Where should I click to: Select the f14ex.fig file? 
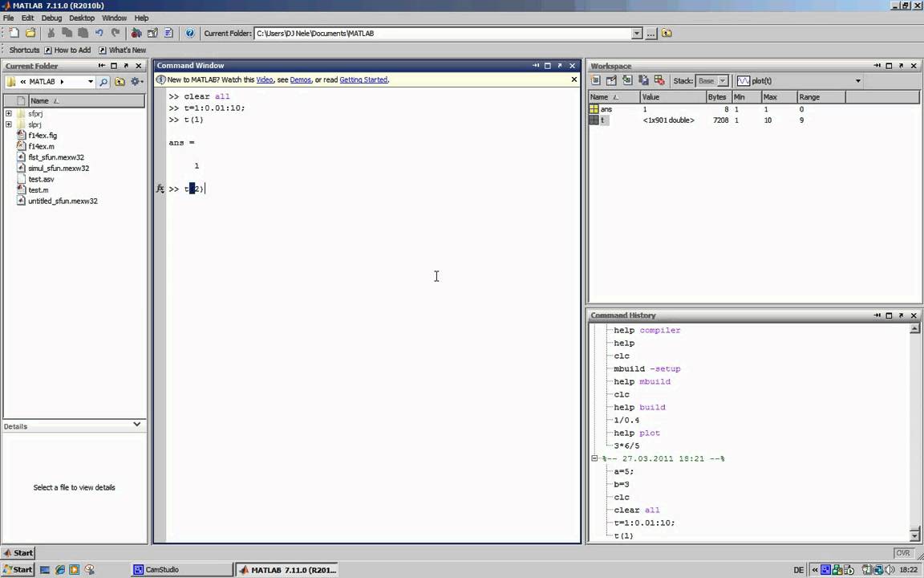tap(43, 136)
